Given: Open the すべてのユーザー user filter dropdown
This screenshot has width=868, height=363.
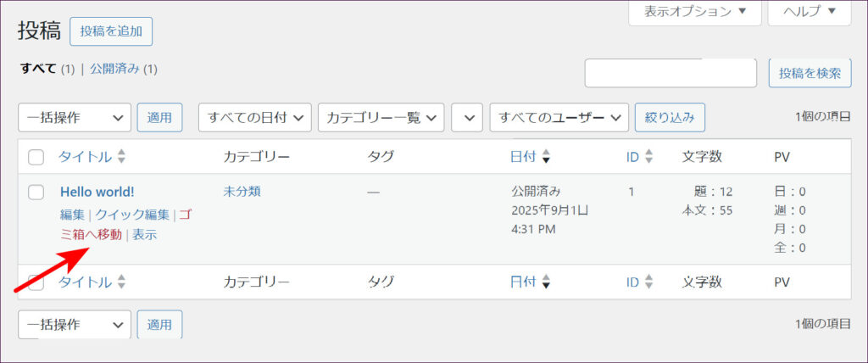Looking at the screenshot, I should click(x=559, y=118).
